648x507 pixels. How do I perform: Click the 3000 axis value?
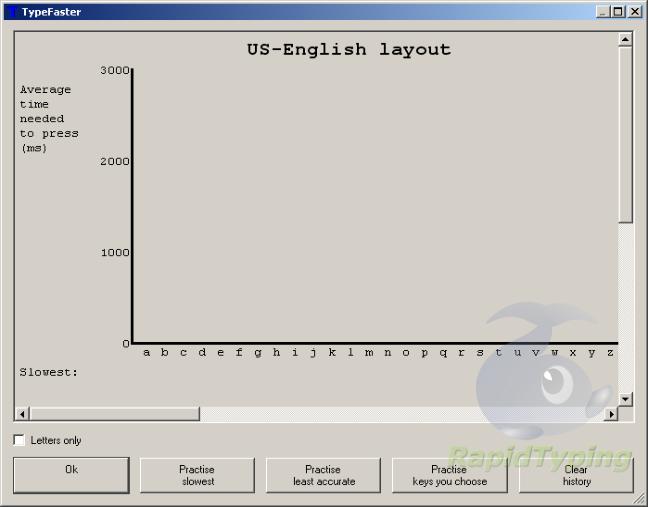coord(115,70)
